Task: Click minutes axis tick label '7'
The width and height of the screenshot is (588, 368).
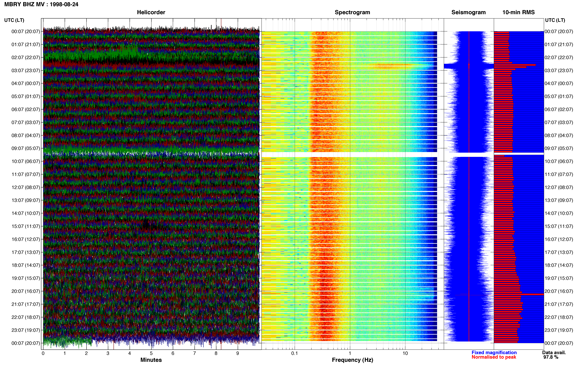Action: tap(195, 353)
